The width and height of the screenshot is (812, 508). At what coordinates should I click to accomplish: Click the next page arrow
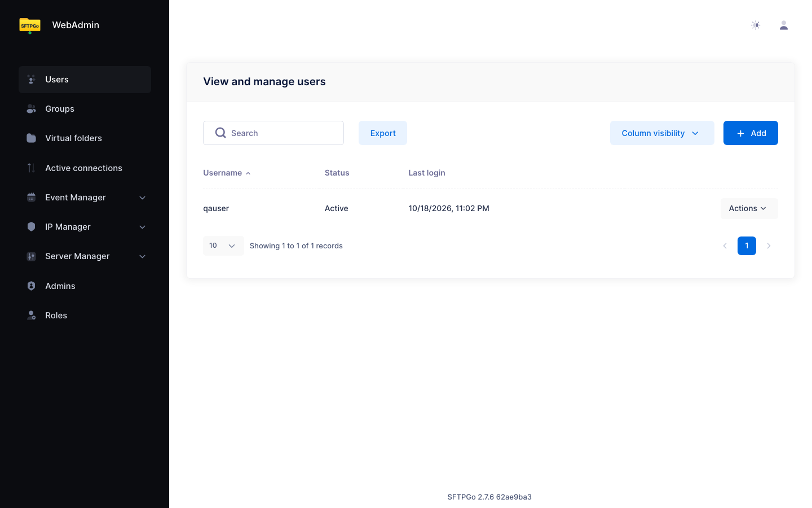click(x=769, y=246)
